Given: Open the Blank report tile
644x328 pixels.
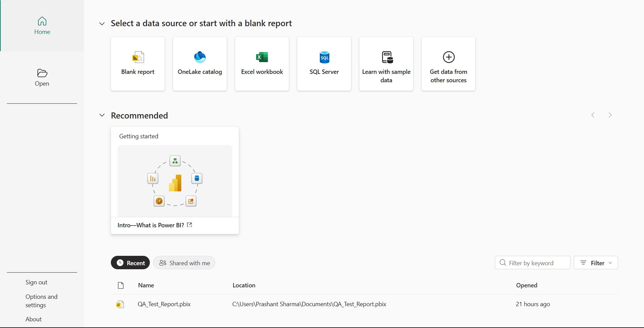Looking at the screenshot, I should point(138,64).
